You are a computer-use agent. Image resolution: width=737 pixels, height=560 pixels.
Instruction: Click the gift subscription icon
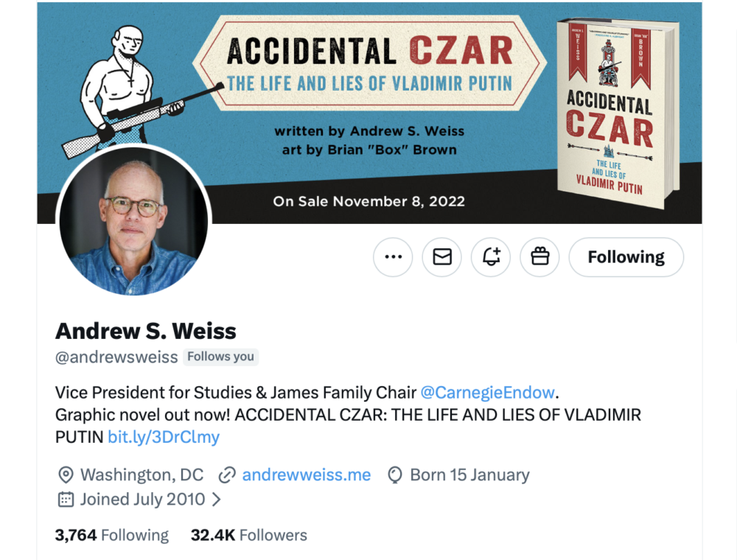pos(539,257)
